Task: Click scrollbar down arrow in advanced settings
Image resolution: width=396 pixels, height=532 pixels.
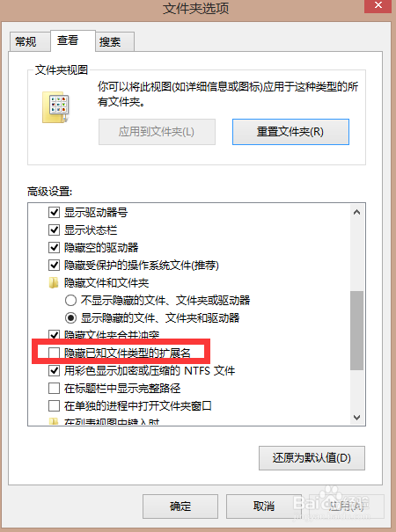Action: click(356, 418)
